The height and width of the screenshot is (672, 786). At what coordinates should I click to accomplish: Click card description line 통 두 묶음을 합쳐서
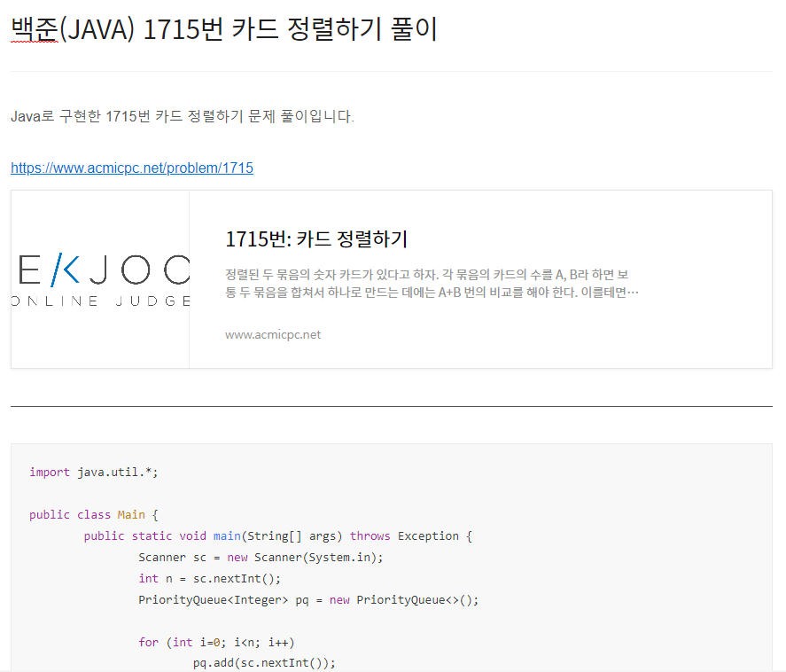[432, 293]
